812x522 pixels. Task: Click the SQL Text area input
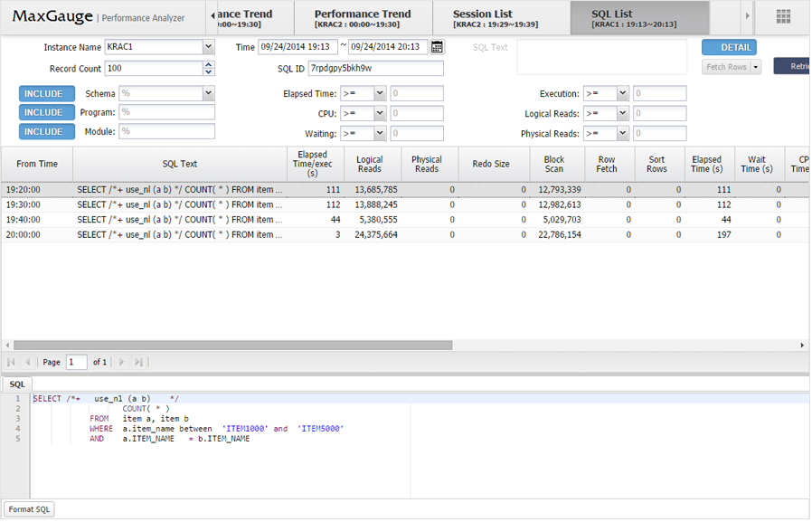coord(601,57)
